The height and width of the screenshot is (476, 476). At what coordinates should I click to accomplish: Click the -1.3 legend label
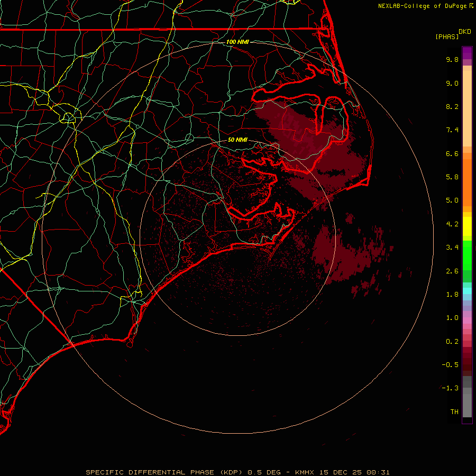[x=450, y=388]
